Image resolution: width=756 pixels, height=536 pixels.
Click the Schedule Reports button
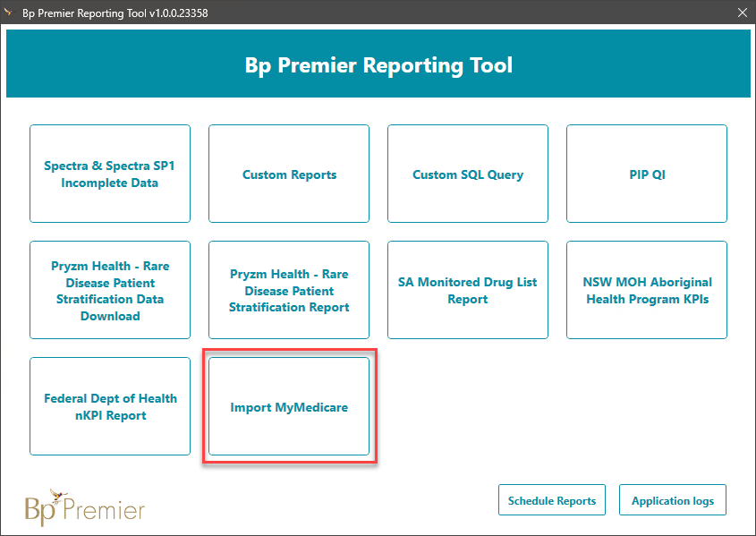[x=552, y=500]
